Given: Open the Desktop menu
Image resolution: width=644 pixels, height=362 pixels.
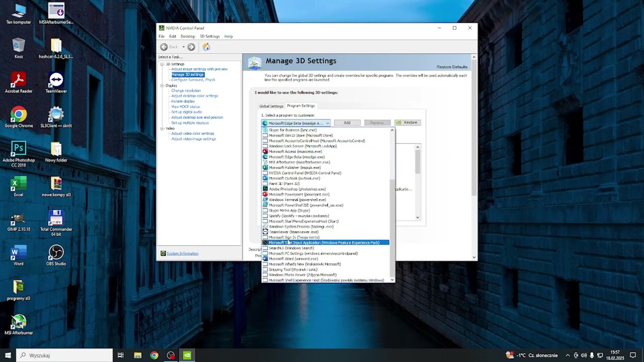Looking at the screenshot, I should click(188, 36).
